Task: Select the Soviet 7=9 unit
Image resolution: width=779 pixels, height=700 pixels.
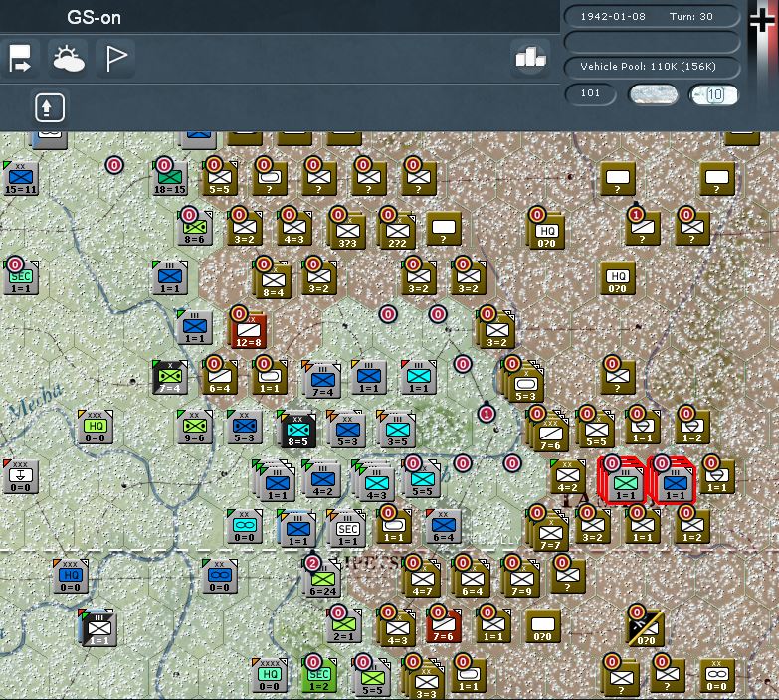Action: coord(521,580)
